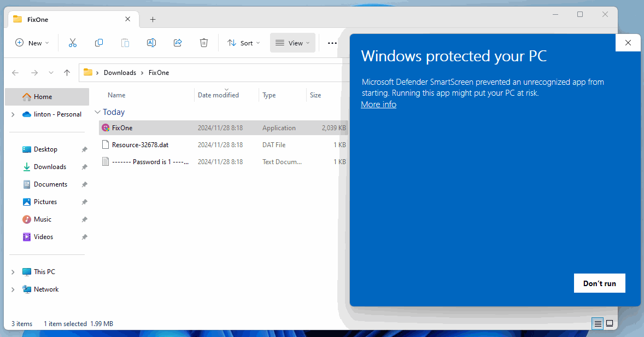Click the Don't run button
Image resolution: width=644 pixels, height=337 pixels.
point(600,283)
